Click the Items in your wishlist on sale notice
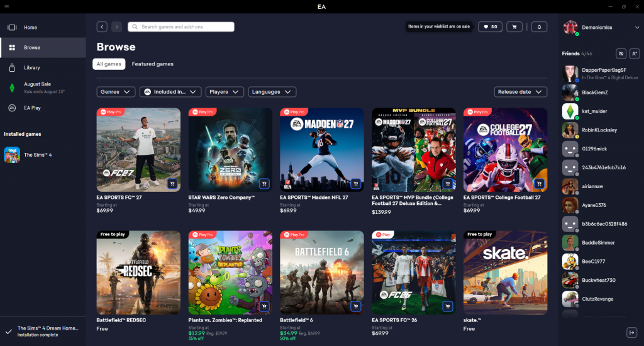The height and width of the screenshot is (346, 644). tap(439, 26)
